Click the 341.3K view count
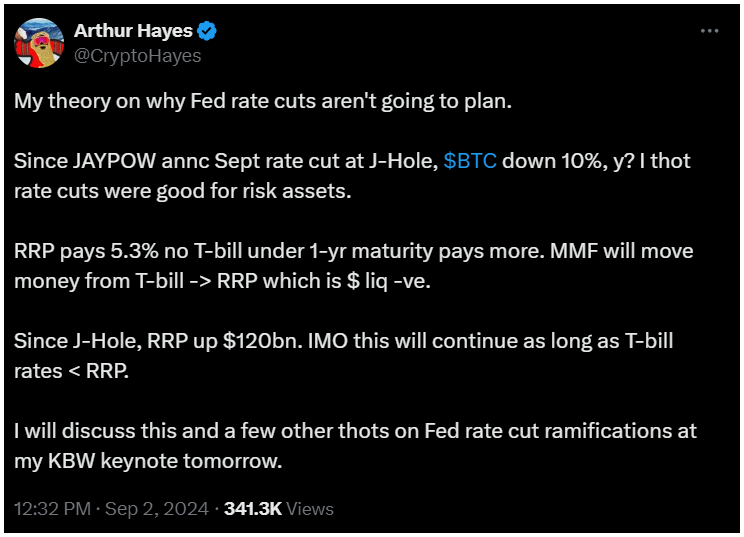This screenshot has height=537, width=744. (253, 509)
